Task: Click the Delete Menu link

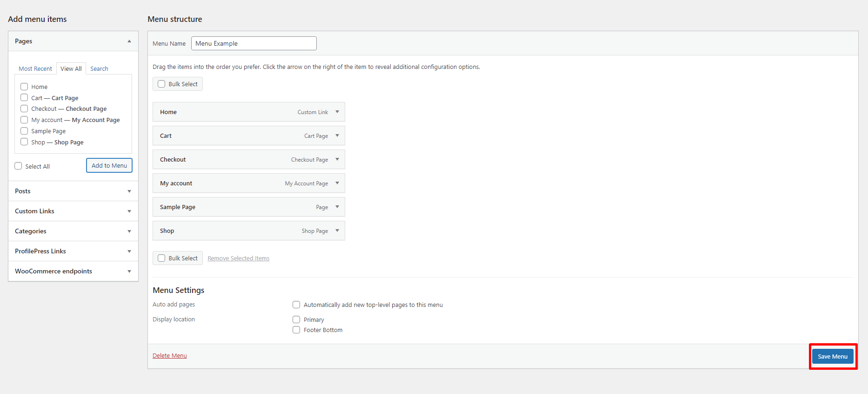Action: pos(170,355)
